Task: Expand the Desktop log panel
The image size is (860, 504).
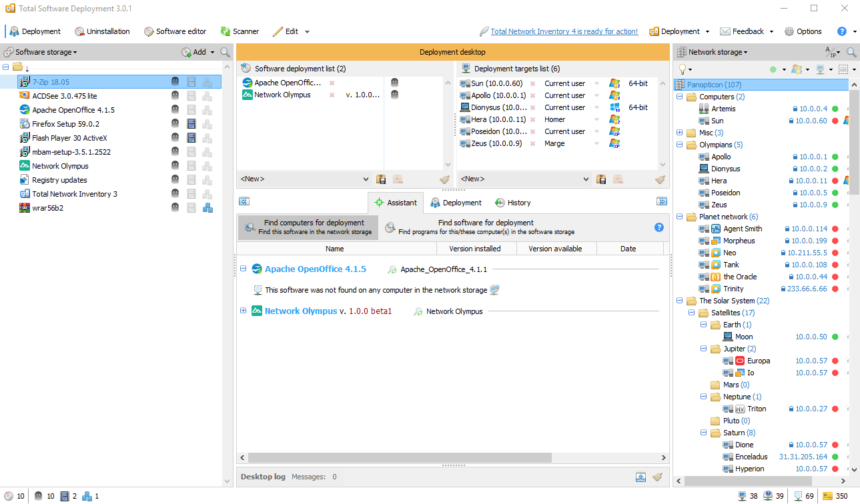Action: 640,477
